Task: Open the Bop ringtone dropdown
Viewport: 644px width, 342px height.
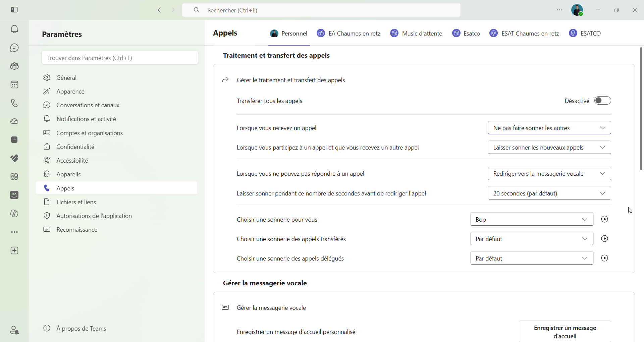Action: 532,219
